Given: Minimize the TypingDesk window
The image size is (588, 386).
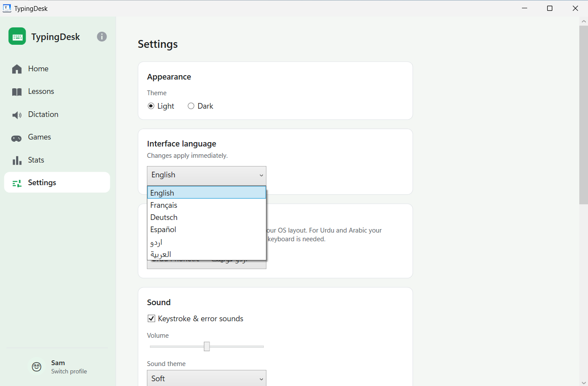Looking at the screenshot, I should 525,8.
